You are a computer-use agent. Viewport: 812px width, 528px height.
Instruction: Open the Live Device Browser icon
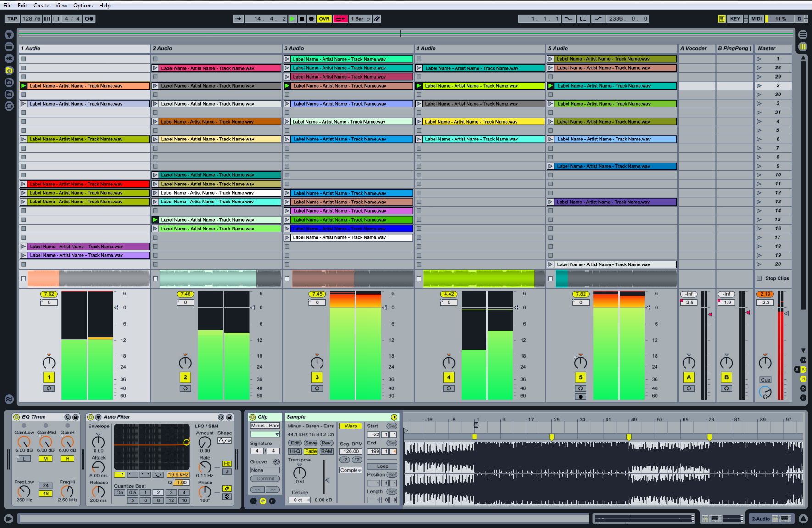9,46
